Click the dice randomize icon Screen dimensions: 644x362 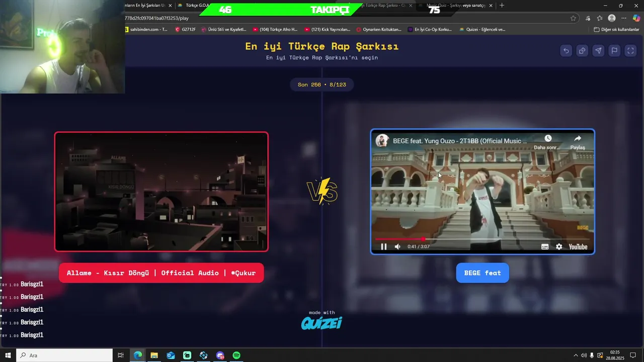pos(582,51)
